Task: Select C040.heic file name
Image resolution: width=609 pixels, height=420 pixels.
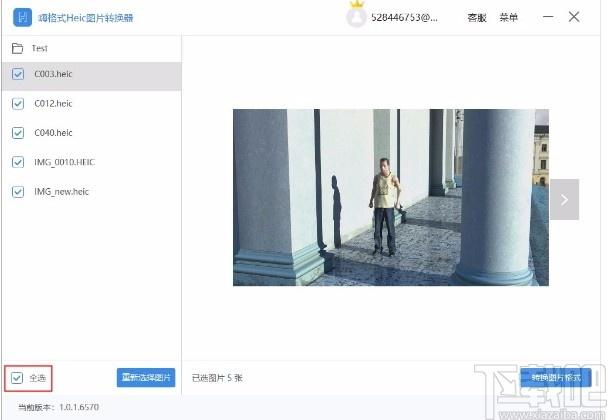Action: pyautogui.click(x=53, y=133)
